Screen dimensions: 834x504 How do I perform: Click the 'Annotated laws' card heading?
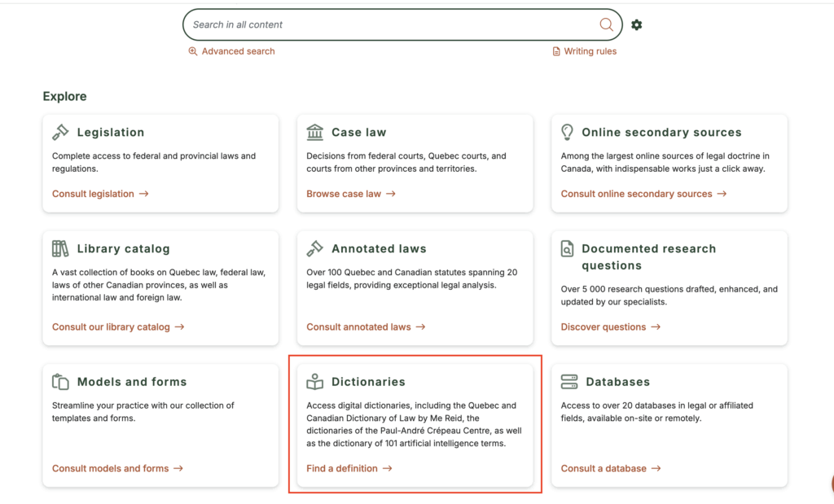coord(379,248)
